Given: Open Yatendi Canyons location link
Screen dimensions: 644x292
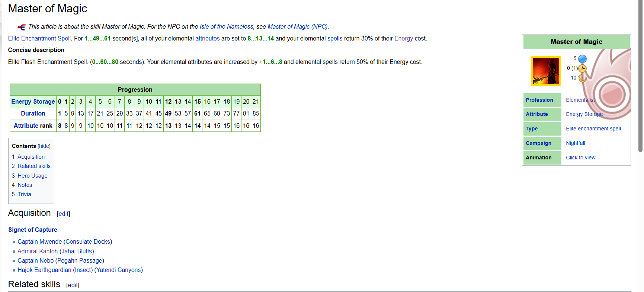Looking at the screenshot, I should tap(119, 270).
